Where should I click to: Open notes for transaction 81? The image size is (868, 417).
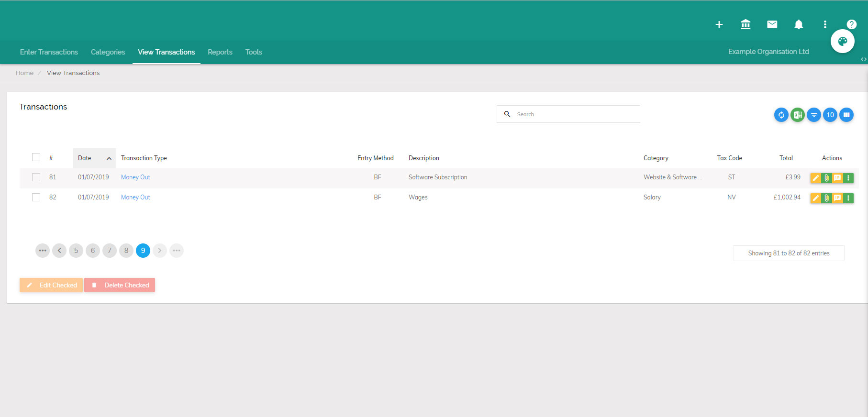click(837, 178)
